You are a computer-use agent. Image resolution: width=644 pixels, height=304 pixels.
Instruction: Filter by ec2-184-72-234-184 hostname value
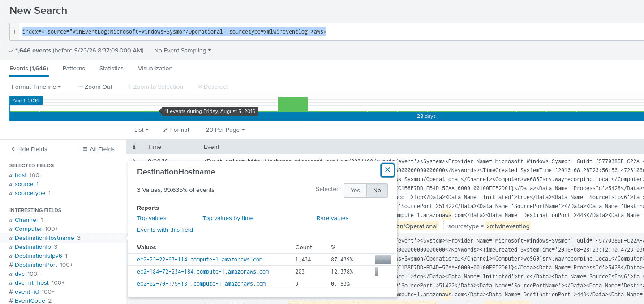pos(203,272)
